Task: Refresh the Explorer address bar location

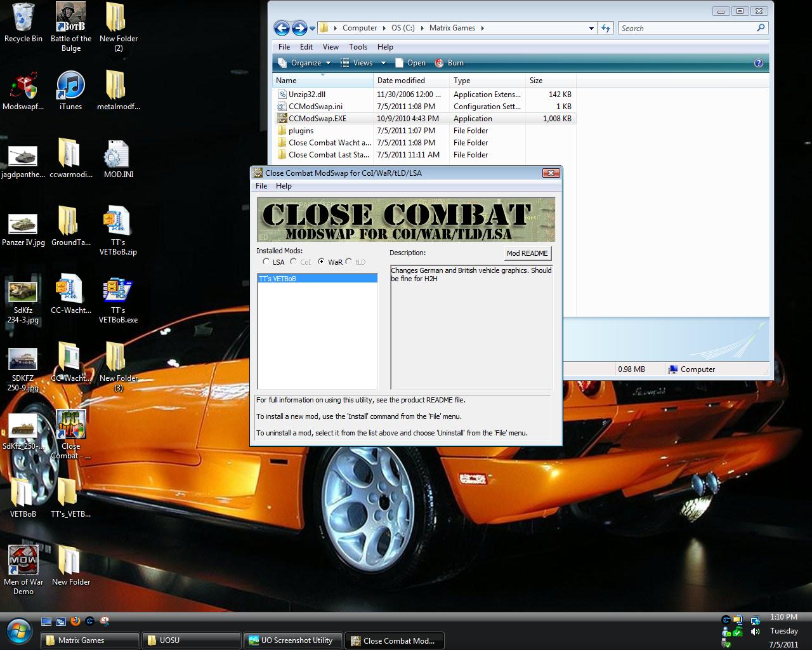Action: pyautogui.click(x=606, y=28)
